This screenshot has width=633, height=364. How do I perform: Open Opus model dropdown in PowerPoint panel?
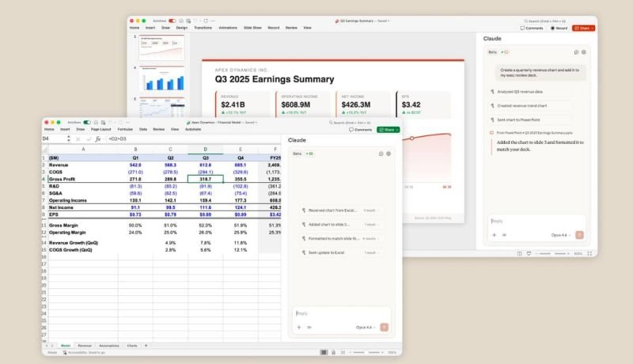click(x=560, y=235)
